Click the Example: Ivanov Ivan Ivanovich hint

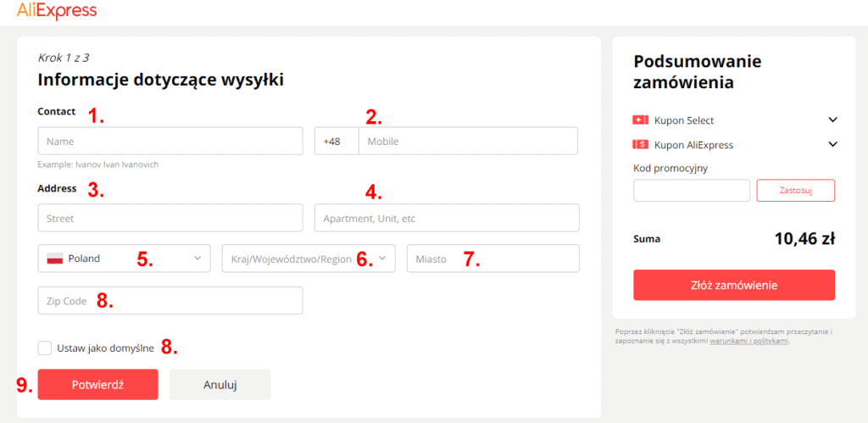pyautogui.click(x=98, y=164)
